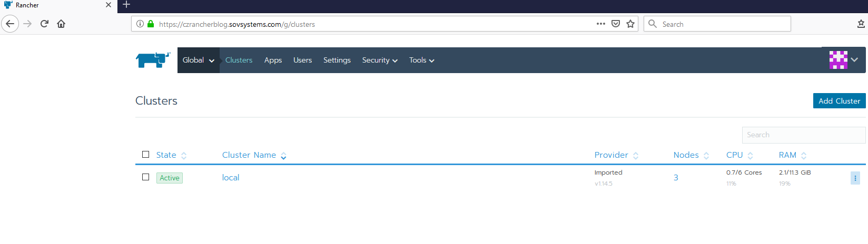Click the Add Cluster button

click(x=839, y=101)
